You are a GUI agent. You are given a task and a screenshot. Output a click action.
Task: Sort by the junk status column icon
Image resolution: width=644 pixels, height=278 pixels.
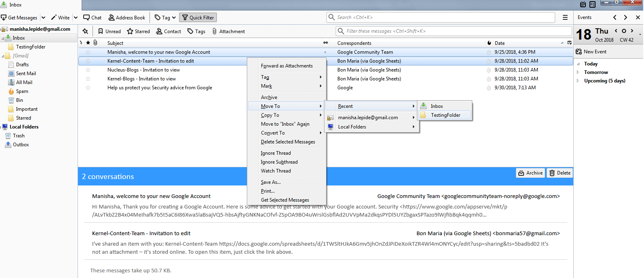click(x=489, y=43)
